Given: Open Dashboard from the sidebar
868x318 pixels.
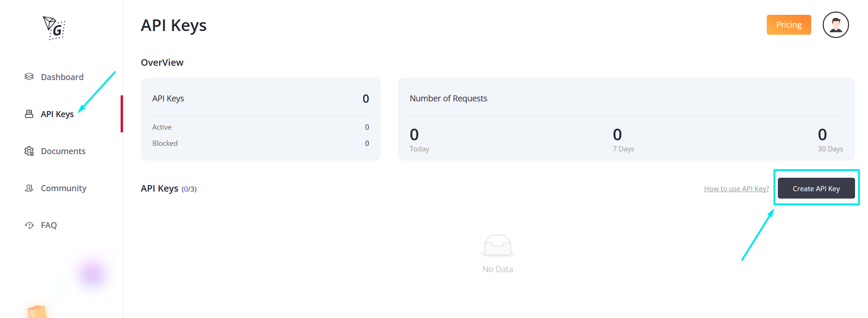Looking at the screenshot, I should pos(62,77).
